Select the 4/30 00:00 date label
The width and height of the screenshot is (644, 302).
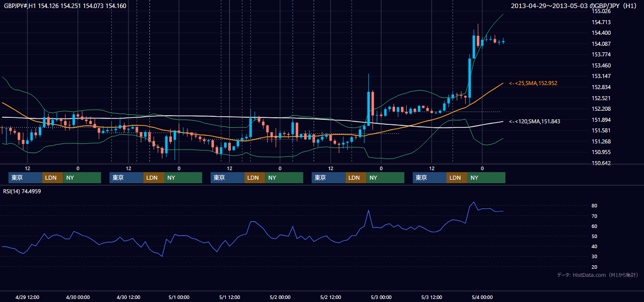[x=78, y=297]
